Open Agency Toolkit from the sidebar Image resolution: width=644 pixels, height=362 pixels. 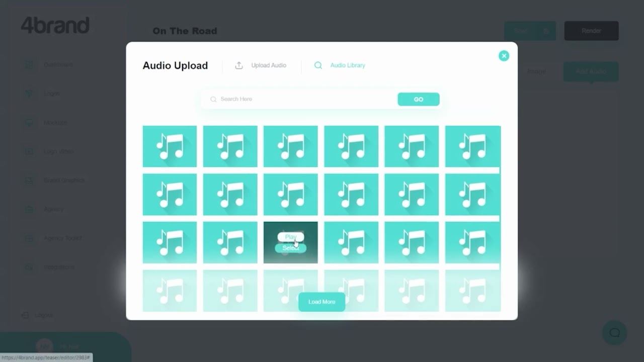coord(53,238)
